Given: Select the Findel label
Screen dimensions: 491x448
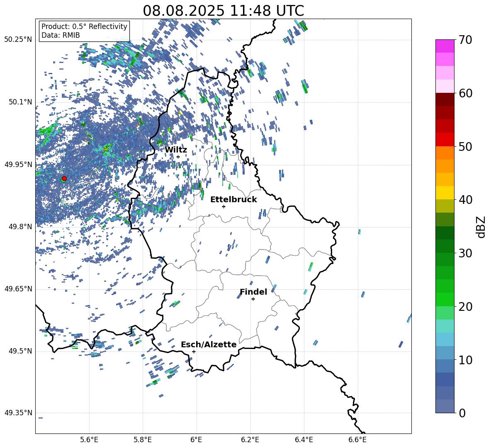Looking at the screenshot, I should pos(253,292).
